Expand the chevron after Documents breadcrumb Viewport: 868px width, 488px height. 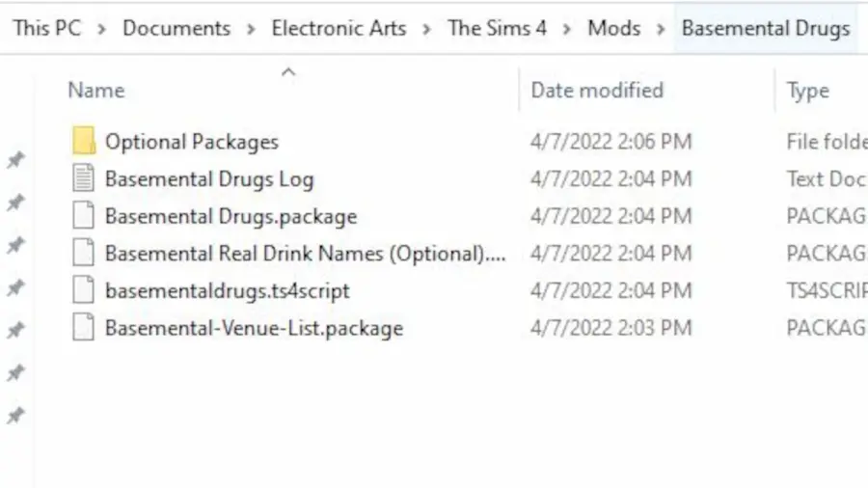click(x=251, y=29)
